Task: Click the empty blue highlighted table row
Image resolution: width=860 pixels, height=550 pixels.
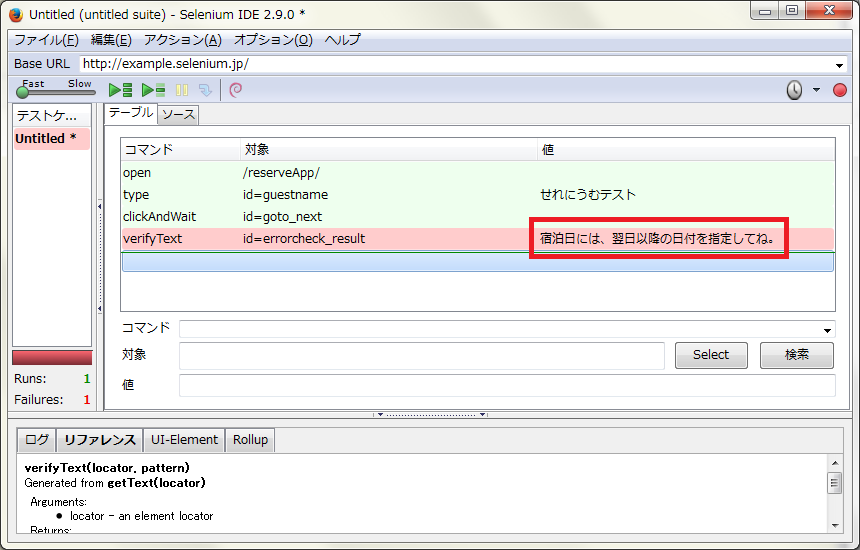Action: 477,262
